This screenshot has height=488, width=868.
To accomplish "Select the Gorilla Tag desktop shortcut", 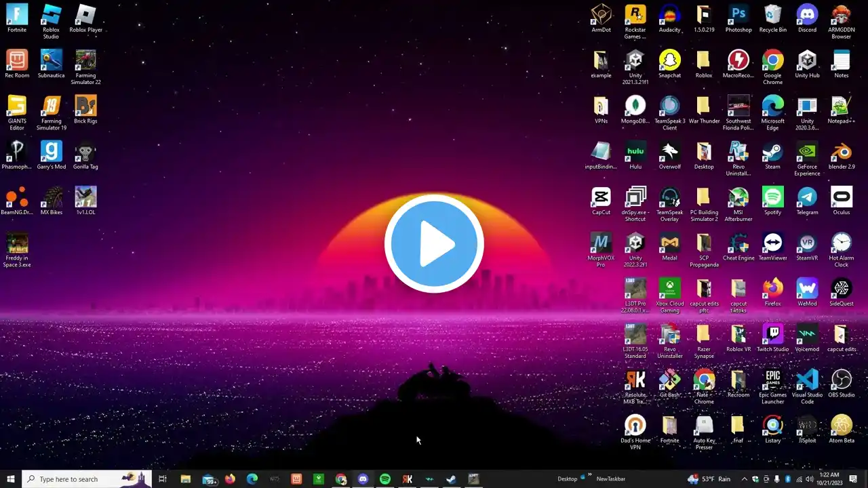I will pyautogui.click(x=85, y=155).
